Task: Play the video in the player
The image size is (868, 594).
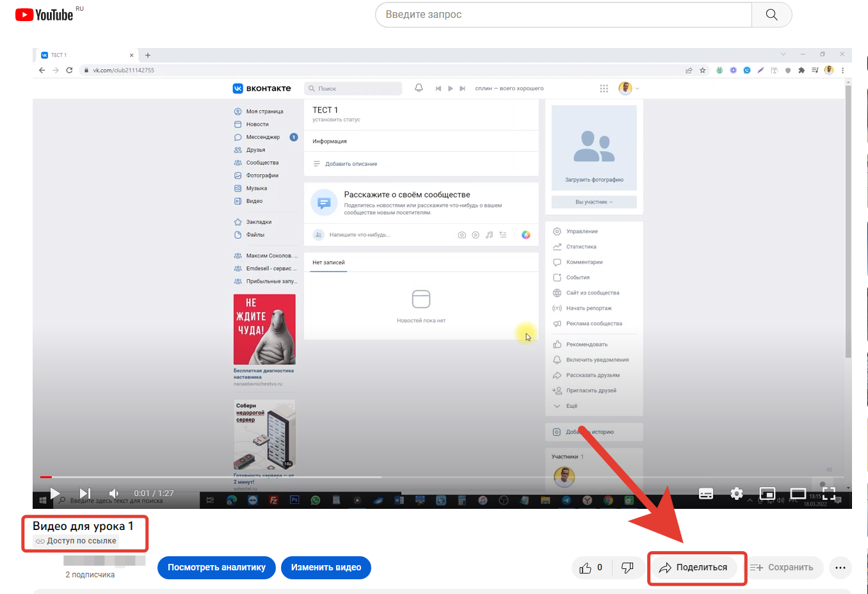Action: (x=55, y=494)
